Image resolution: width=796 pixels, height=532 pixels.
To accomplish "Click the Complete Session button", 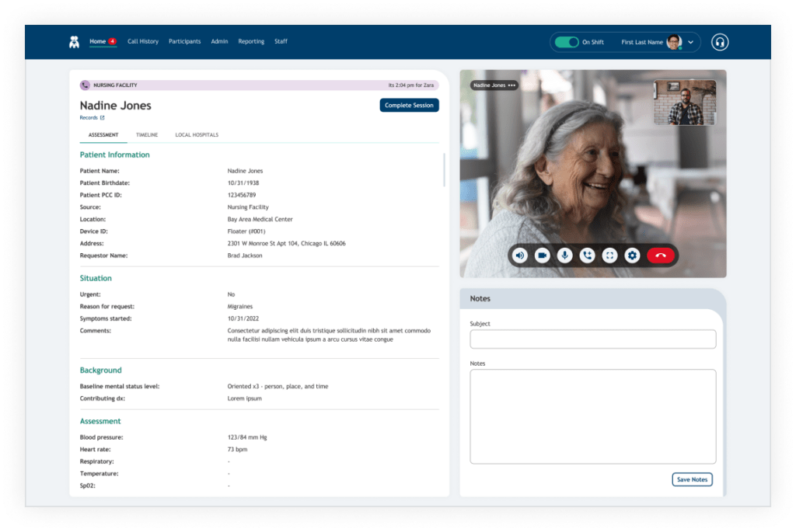I will (409, 105).
